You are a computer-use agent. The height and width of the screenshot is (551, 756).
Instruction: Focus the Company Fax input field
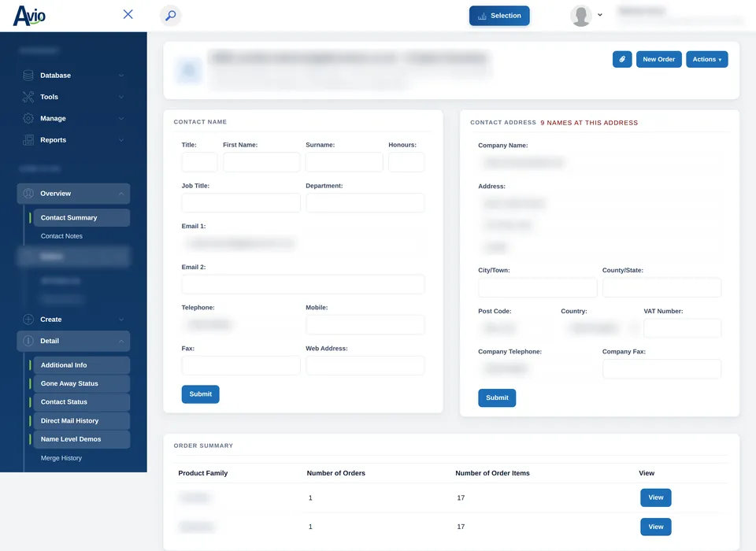tap(661, 369)
